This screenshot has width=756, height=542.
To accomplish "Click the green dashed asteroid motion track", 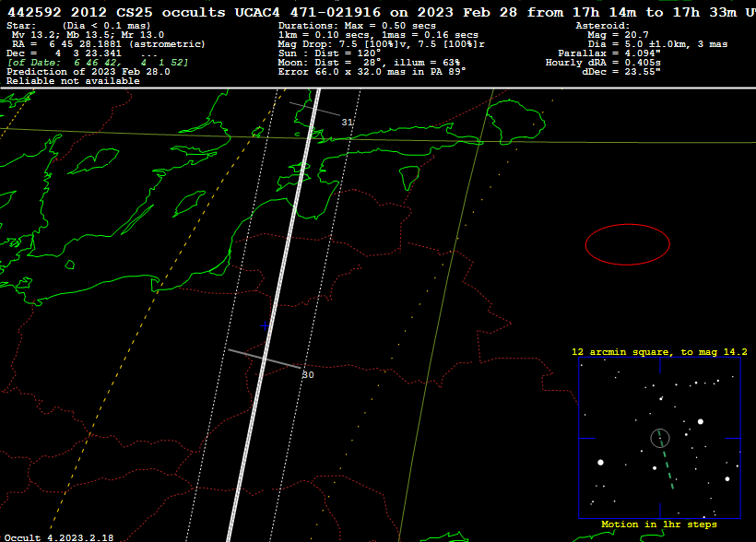I will pos(666,461).
